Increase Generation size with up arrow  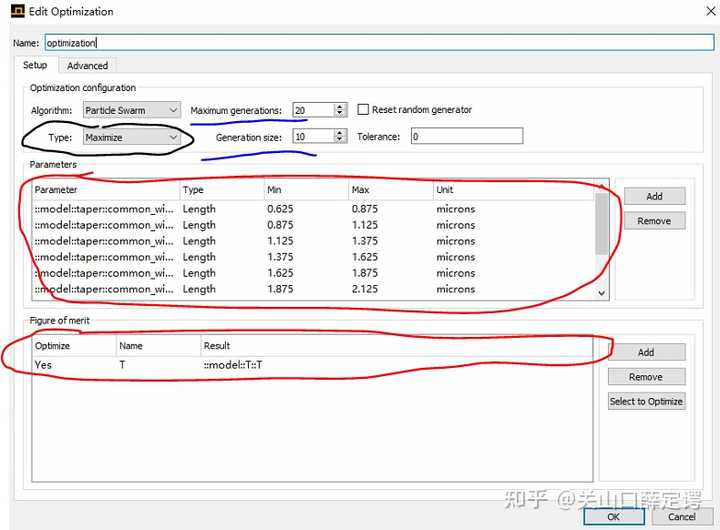340,133
